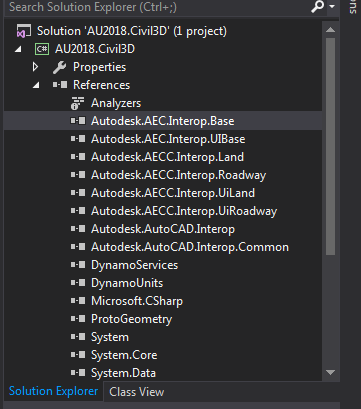The width and height of the screenshot is (361, 409).
Task: Click the C# project icon
Action: pyautogui.click(x=42, y=49)
